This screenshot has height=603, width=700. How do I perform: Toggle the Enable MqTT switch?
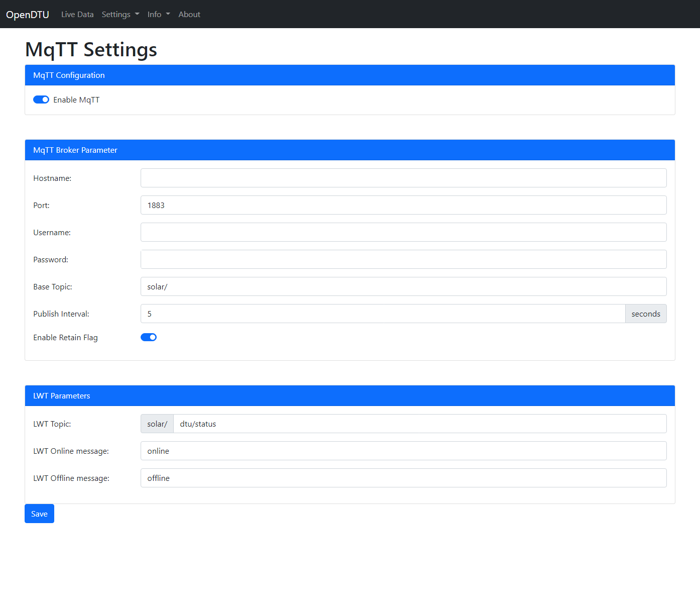[x=41, y=99]
